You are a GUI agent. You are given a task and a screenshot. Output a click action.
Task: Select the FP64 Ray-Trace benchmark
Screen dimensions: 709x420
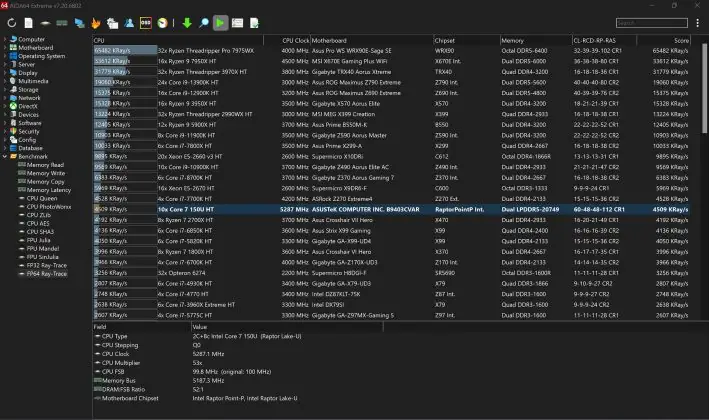(x=47, y=274)
